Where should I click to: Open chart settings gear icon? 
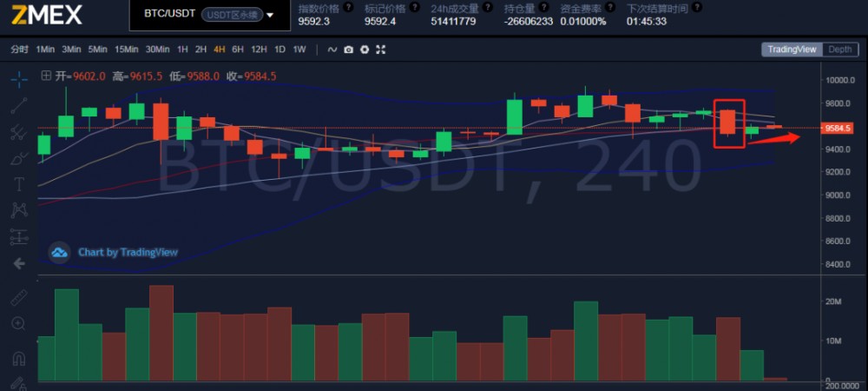point(365,50)
